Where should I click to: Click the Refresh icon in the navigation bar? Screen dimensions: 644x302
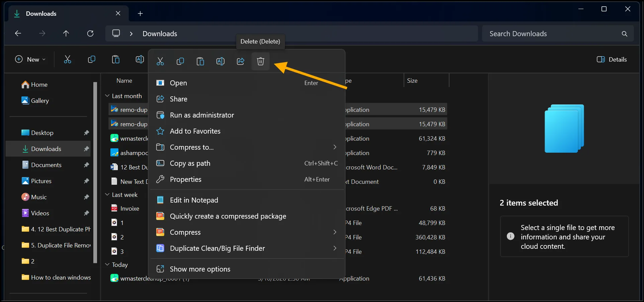(x=90, y=33)
